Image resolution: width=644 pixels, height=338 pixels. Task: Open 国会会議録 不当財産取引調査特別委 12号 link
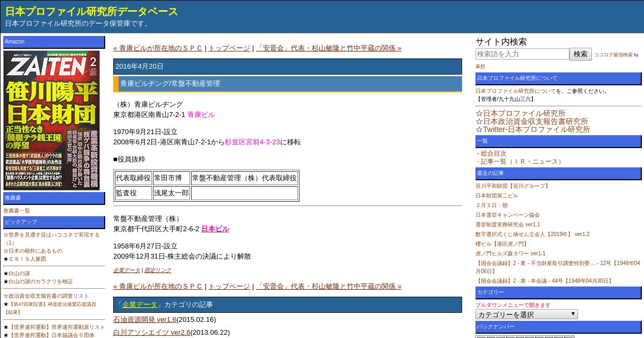tap(558, 267)
